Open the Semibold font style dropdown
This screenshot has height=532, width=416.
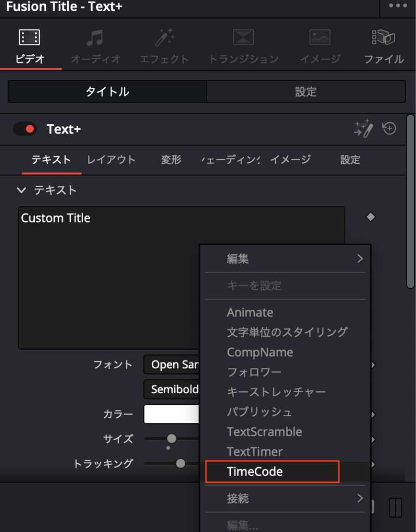tap(172, 389)
